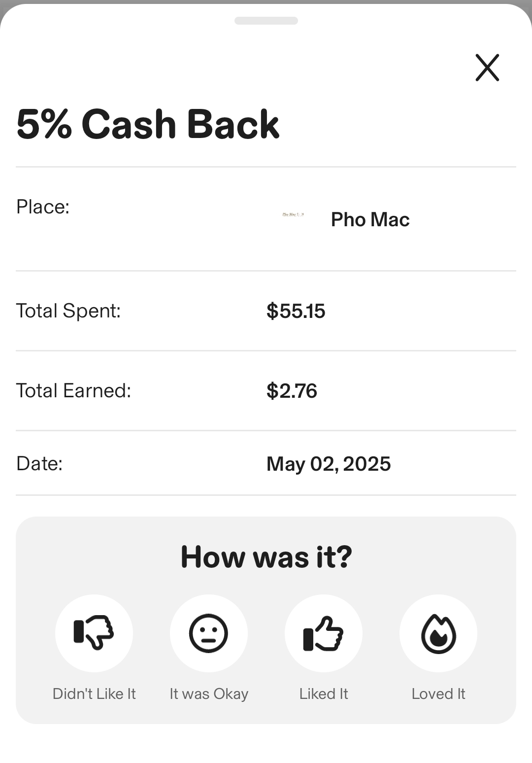Open the Pho Mac logo thumbnail

(x=293, y=214)
